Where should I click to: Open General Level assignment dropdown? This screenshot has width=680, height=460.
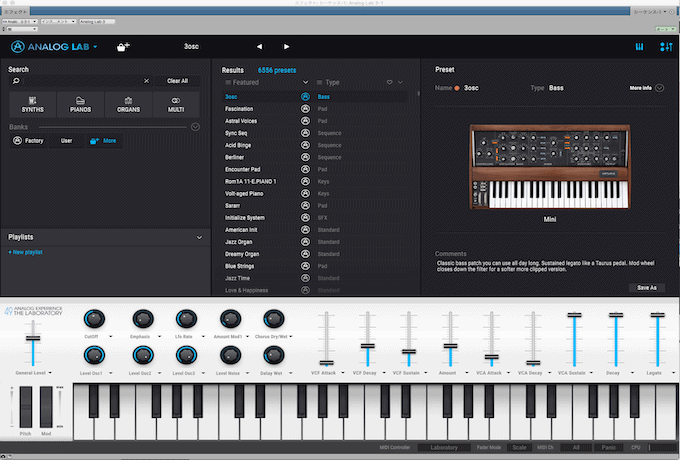pos(50,373)
